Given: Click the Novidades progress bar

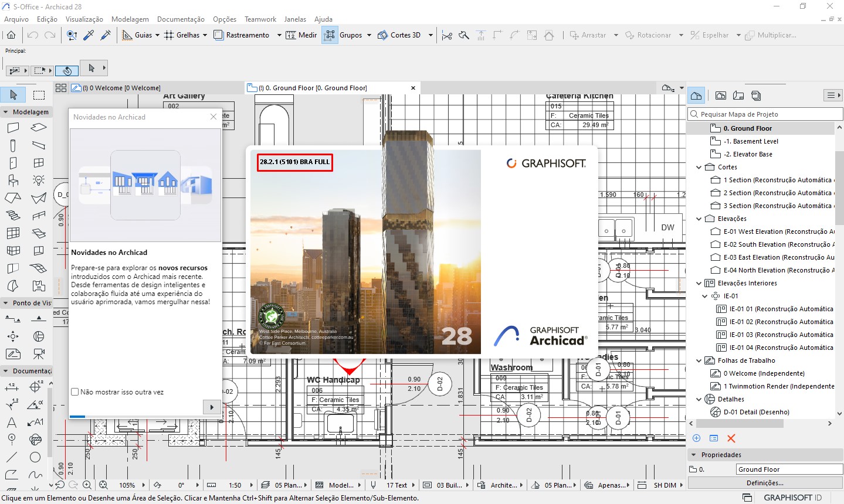Looking at the screenshot, I should (145, 417).
